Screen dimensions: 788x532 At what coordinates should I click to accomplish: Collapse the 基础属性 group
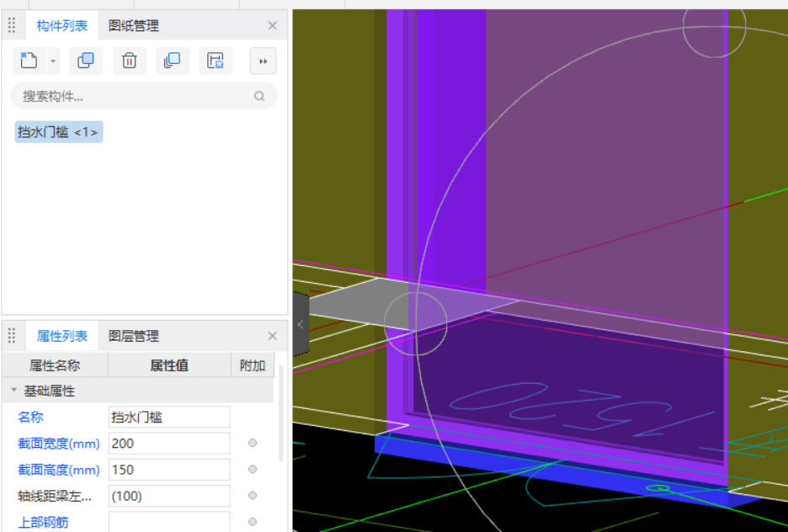(x=14, y=390)
